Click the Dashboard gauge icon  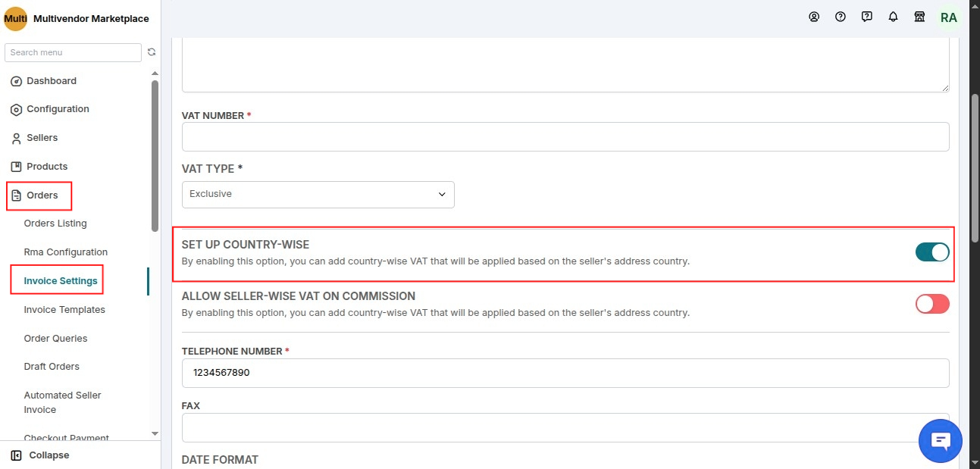click(16, 81)
